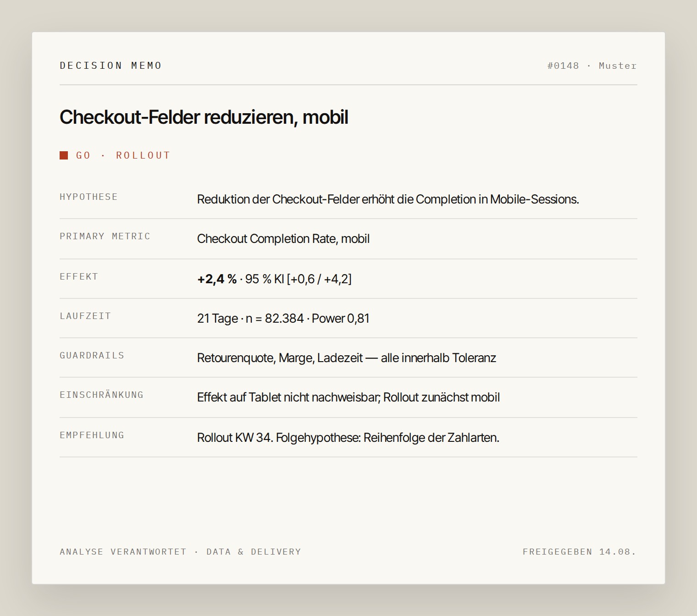Select the EFFEKT row label

[79, 276]
